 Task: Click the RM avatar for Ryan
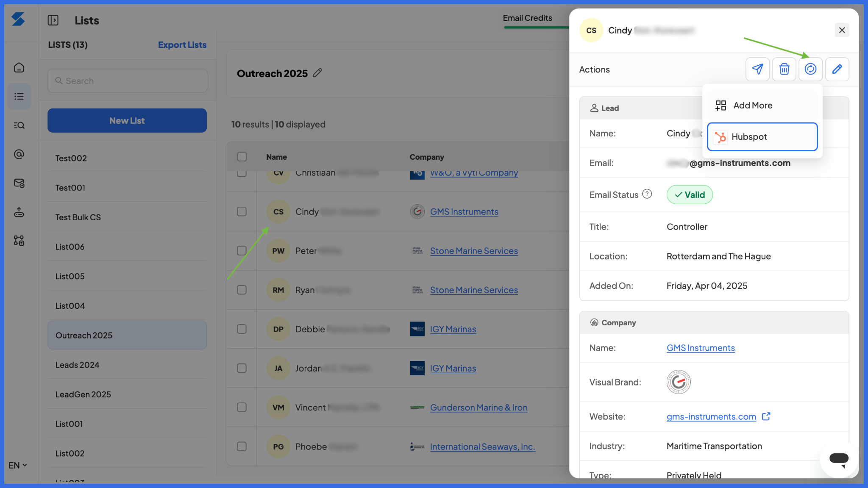coord(278,290)
